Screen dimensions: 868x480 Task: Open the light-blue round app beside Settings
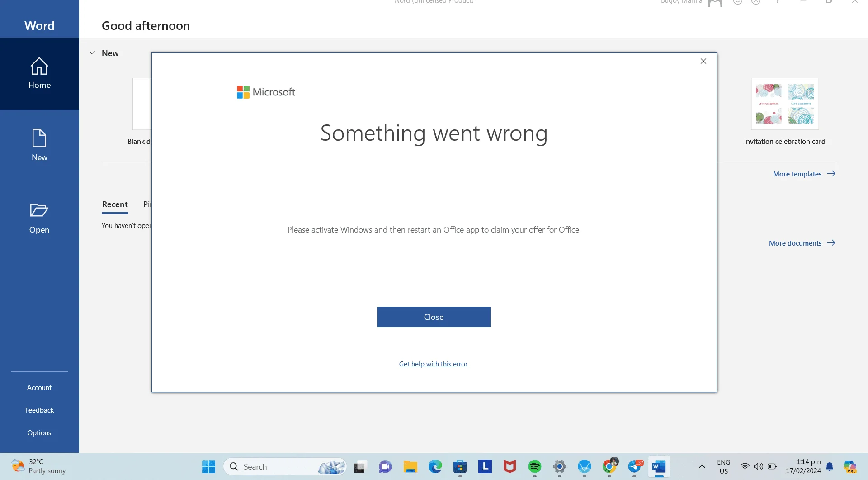pyautogui.click(x=585, y=467)
